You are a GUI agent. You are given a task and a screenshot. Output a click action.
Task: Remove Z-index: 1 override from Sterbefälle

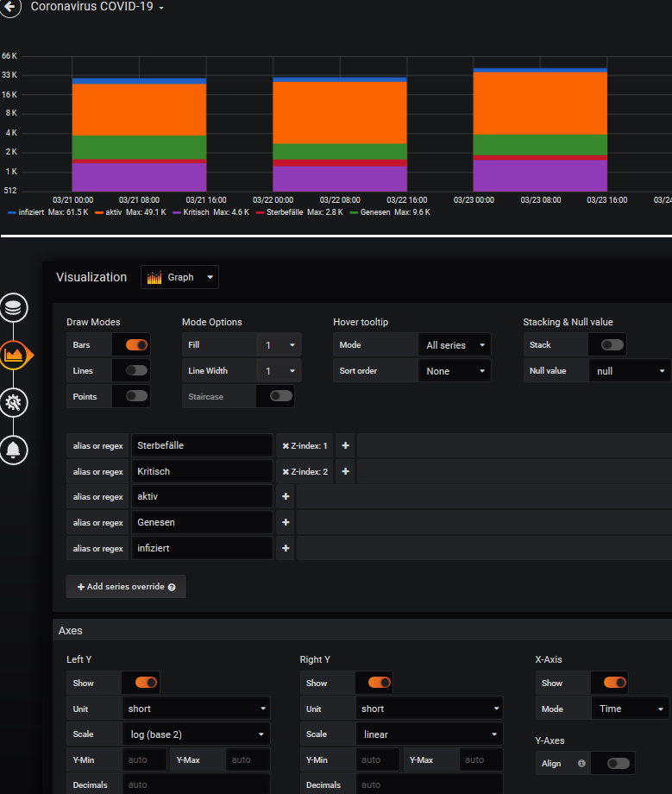point(286,446)
